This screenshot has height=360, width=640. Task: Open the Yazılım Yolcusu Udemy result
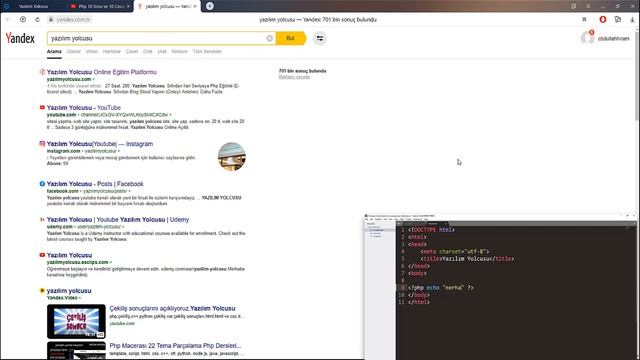click(118, 219)
